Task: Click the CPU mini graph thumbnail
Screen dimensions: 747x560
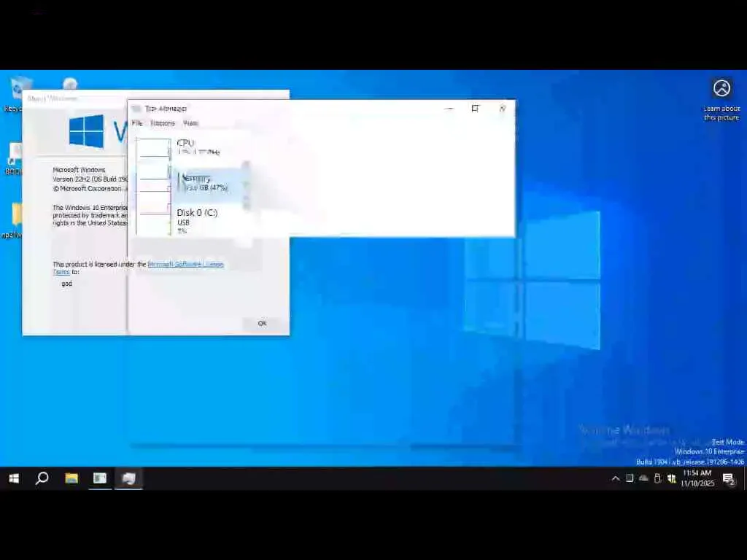Action: [x=153, y=149]
